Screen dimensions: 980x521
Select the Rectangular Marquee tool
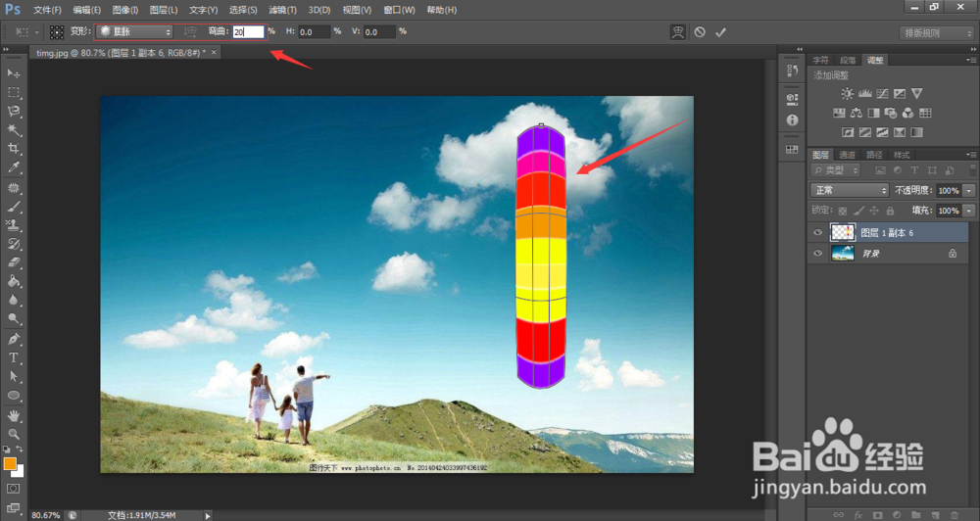pyautogui.click(x=13, y=92)
